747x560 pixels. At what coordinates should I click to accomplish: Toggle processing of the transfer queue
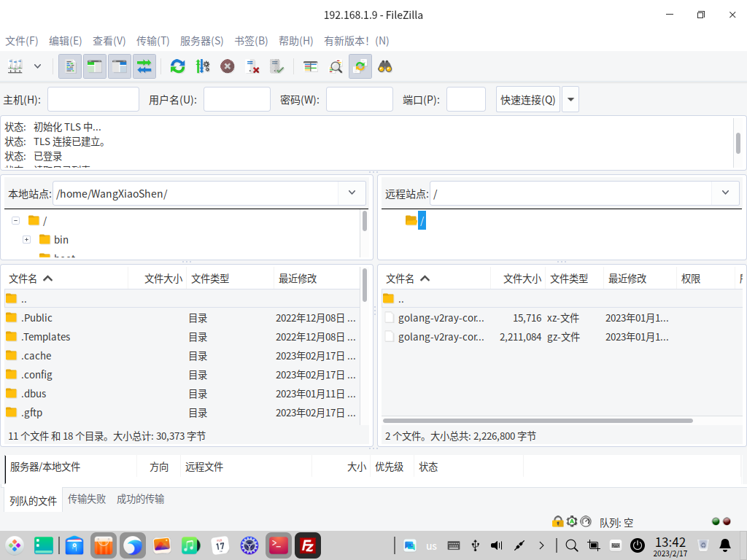pyautogui.click(x=203, y=66)
